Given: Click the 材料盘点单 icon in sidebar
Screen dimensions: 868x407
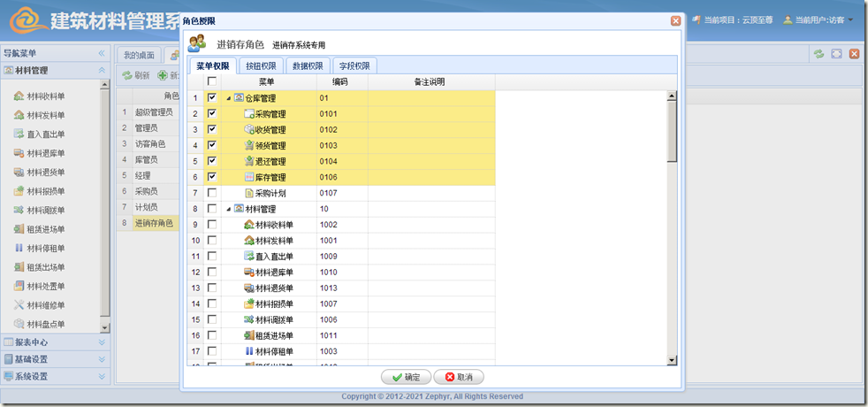Looking at the screenshot, I should [19, 324].
